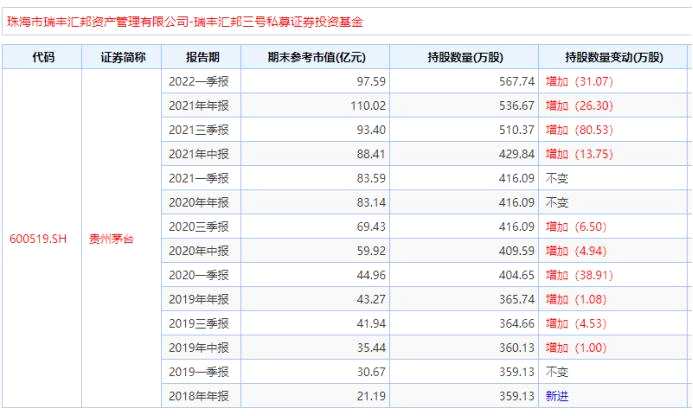This screenshot has width=693, height=416.
Task: Select the 2020年年报 report period cell
Action: click(x=202, y=202)
